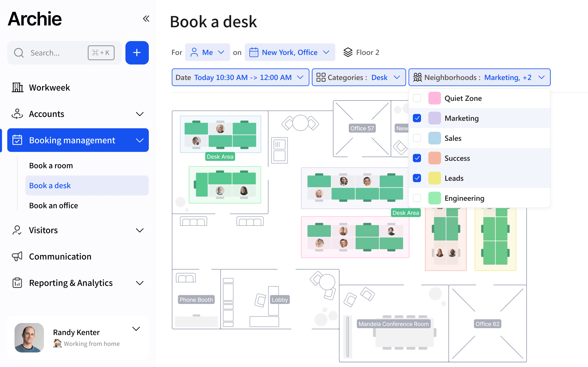Enable the Sales neighborhood checkbox
The image size is (588, 367).
tap(417, 138)
